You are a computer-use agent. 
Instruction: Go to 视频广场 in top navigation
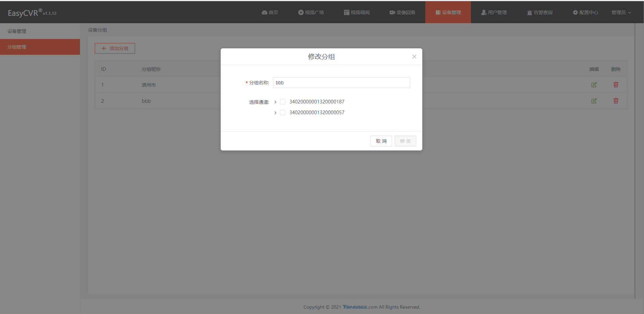[x=311, y=12]
